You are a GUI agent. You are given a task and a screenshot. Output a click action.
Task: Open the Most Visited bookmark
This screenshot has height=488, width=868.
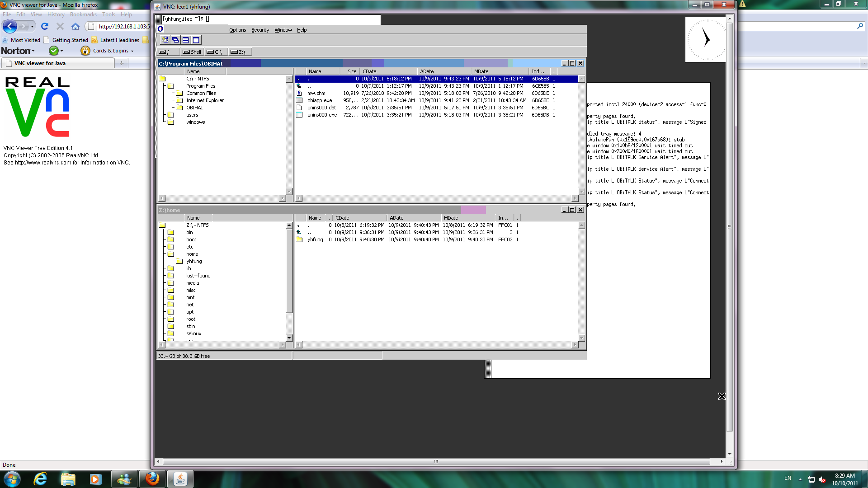point(21,40)
